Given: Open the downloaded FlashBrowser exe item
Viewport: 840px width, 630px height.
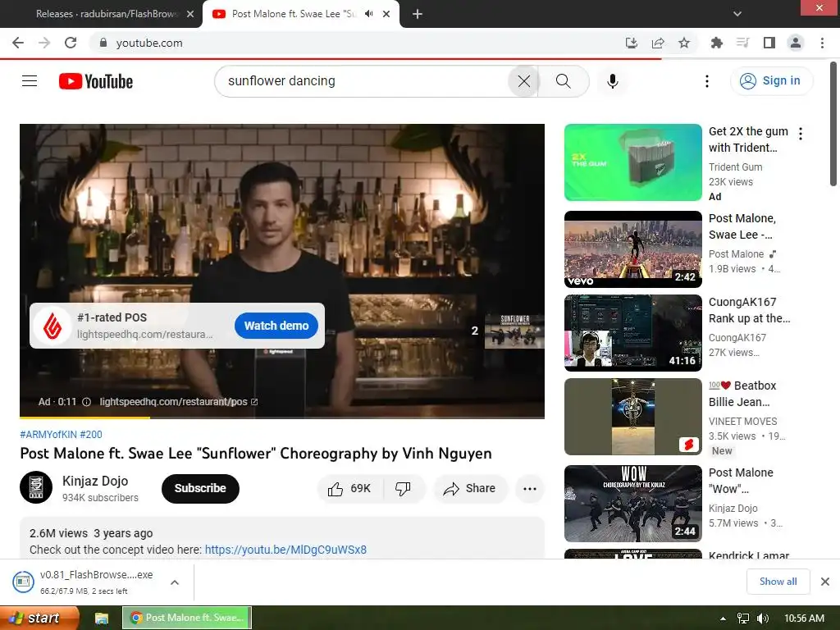Looking at the screenshot, I should 84,582.
